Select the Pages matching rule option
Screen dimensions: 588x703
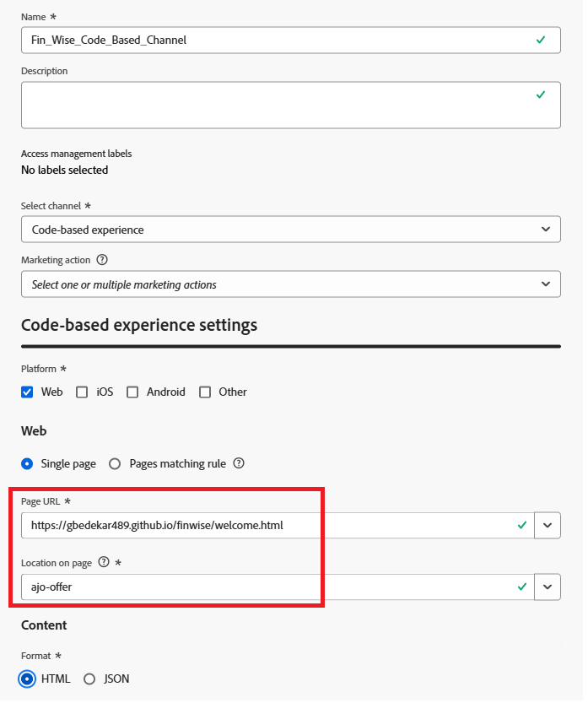point(115,463)
